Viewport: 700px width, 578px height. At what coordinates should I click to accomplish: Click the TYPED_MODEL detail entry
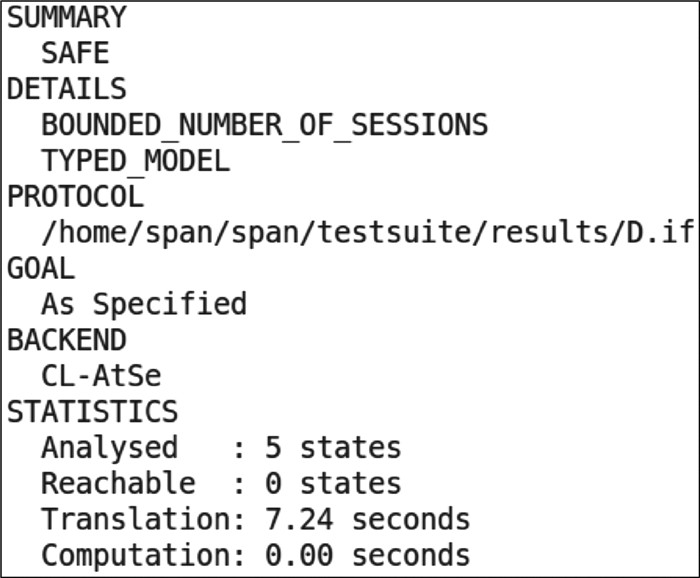(135, 160)
